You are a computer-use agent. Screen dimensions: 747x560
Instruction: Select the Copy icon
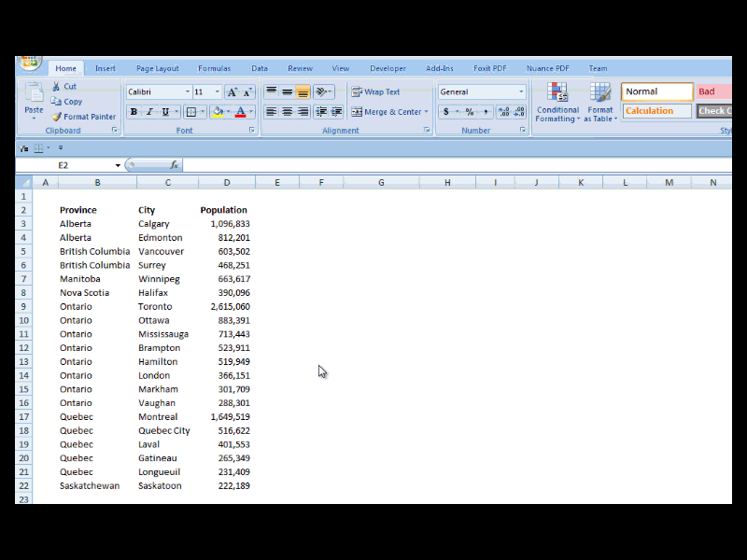click(57, 101)
